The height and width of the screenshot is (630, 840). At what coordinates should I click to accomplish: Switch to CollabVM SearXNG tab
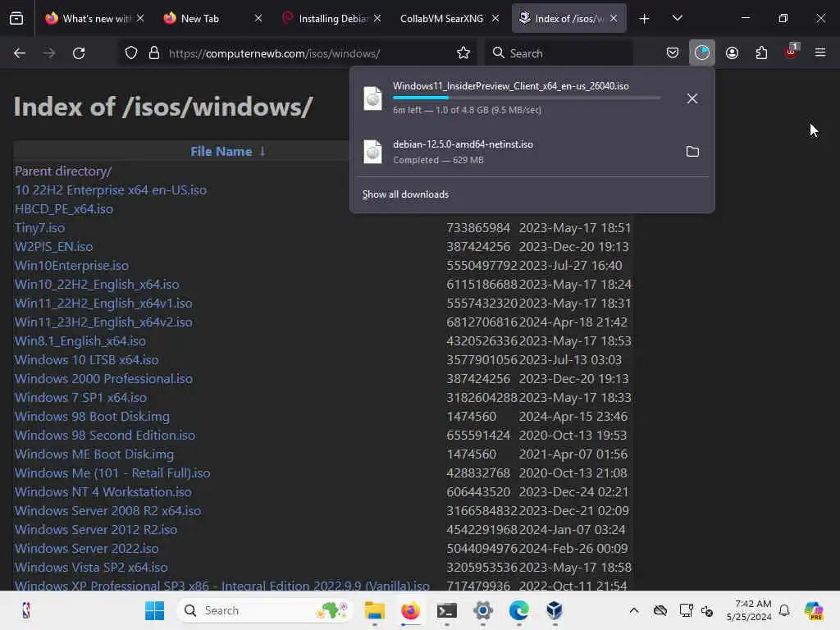[x=441, y=19]
